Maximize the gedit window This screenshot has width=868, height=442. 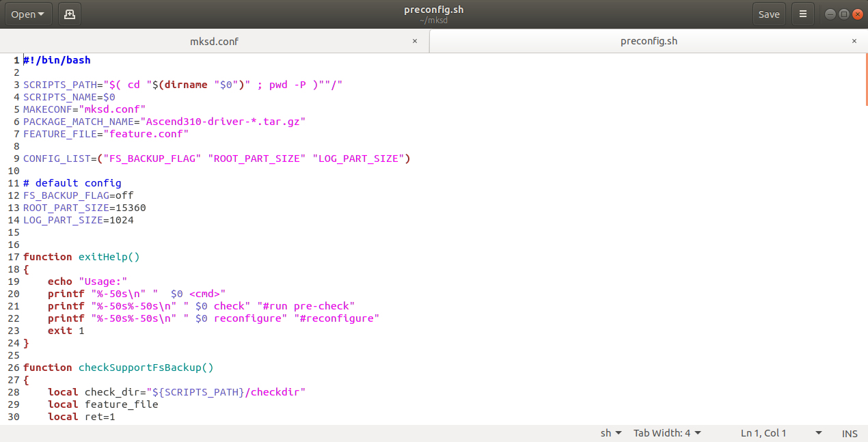point(844,14)
